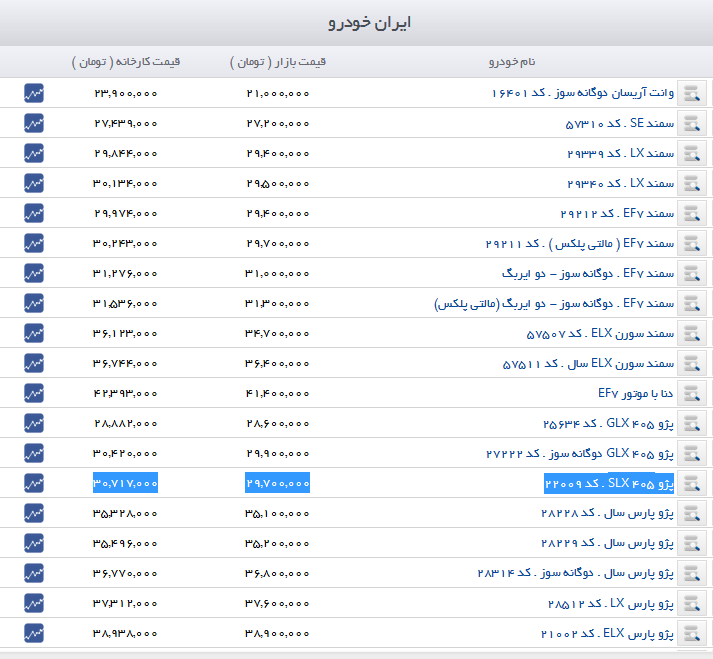Open link پژو پارس سال دوگانه سوز ۲۸۳۱۴
This screenshot has width=713, height=659.
(x=575, y=573)
